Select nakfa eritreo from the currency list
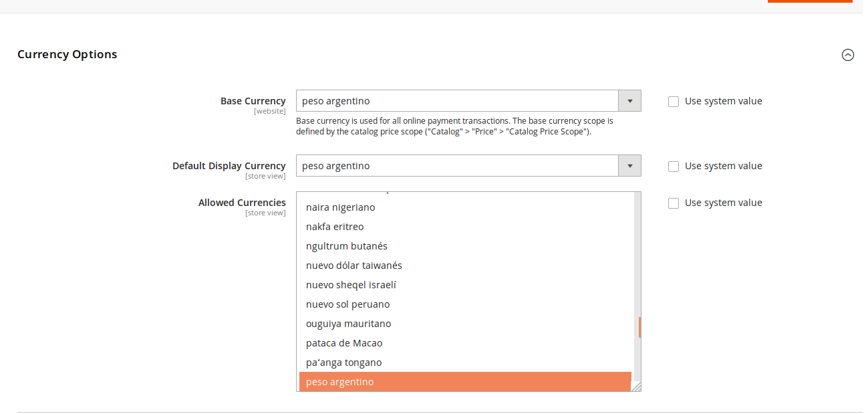 [334, 226]
